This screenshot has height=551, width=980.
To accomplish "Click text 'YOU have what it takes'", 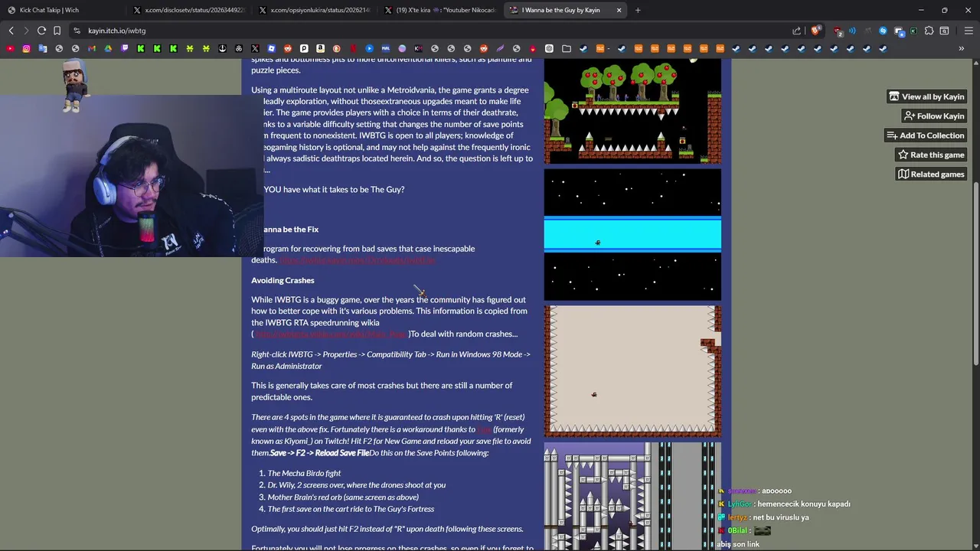I will point(334,189).
